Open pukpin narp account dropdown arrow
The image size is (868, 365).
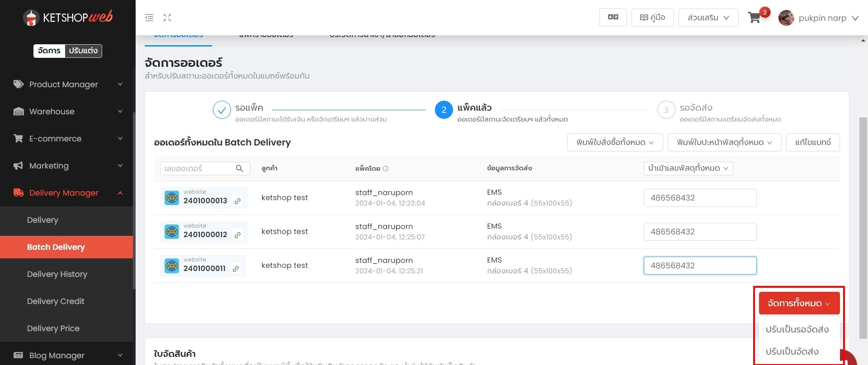pos(855,18)
